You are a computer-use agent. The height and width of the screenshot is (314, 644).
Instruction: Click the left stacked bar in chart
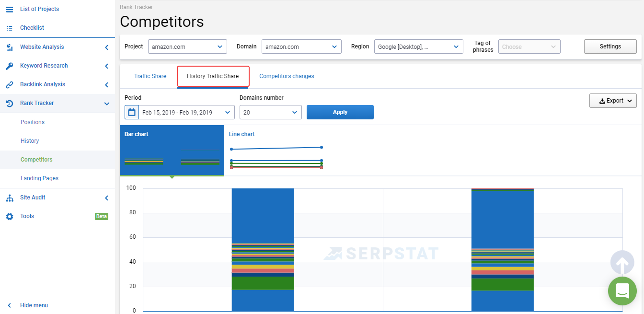coord(263,250)
